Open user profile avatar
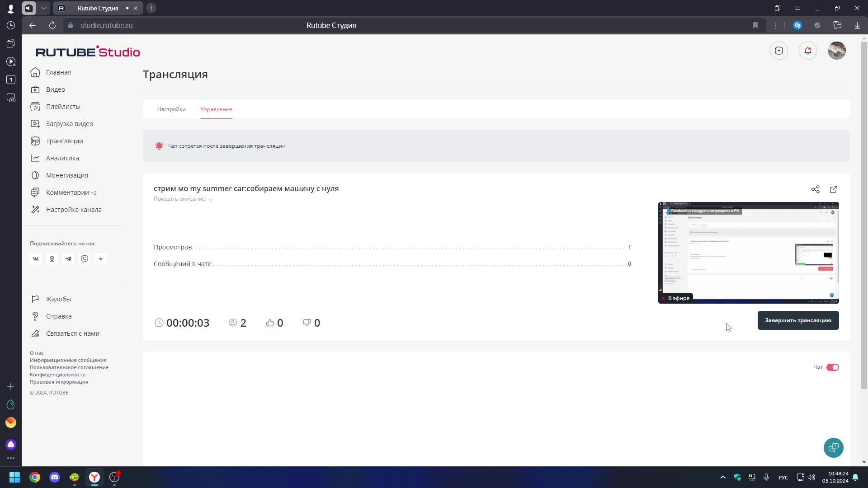 point(836,51)
